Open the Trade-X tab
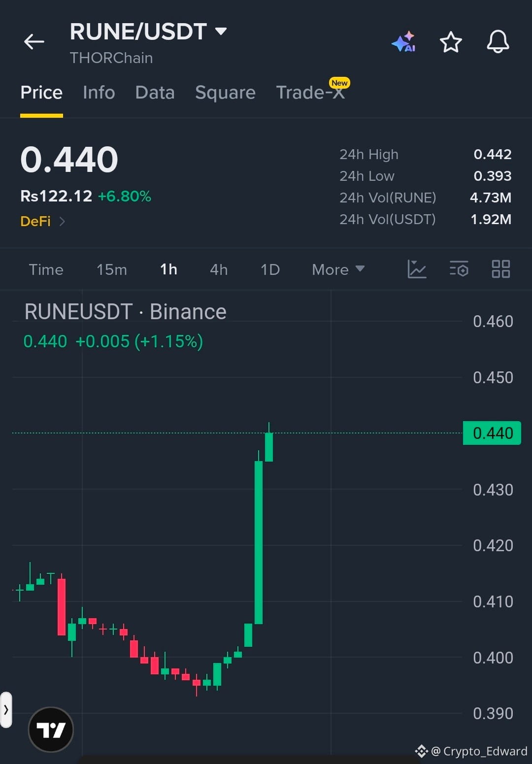The height and width of the screenshot is (764, 532). pos(310,92)
